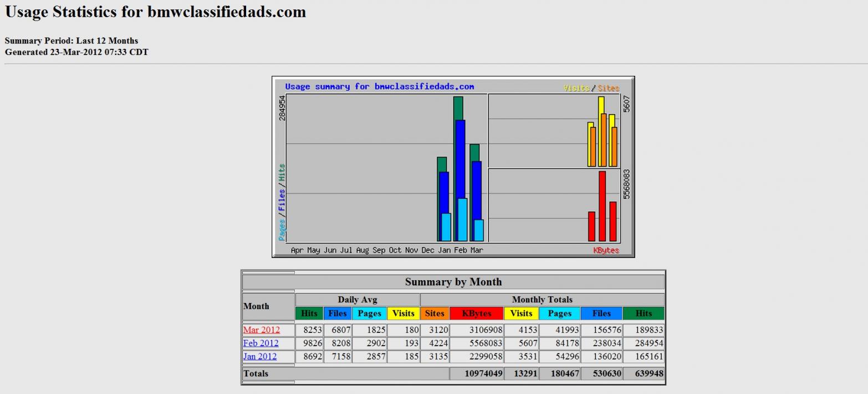Click the Jan 2012 total files value 136020
This screenshot has height=394, width=868.
607,356
